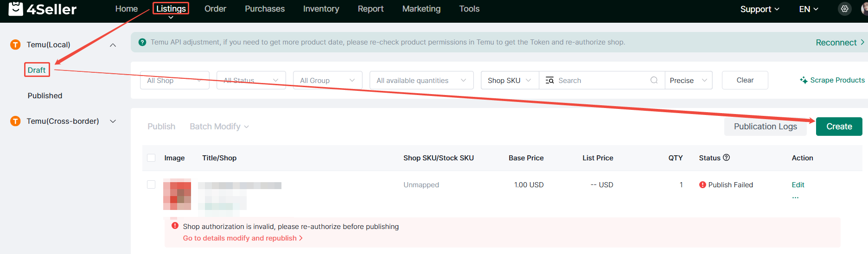The image size is (868, 254).
Task: Select Published under Temu(Local)
Action: (45, 95)
